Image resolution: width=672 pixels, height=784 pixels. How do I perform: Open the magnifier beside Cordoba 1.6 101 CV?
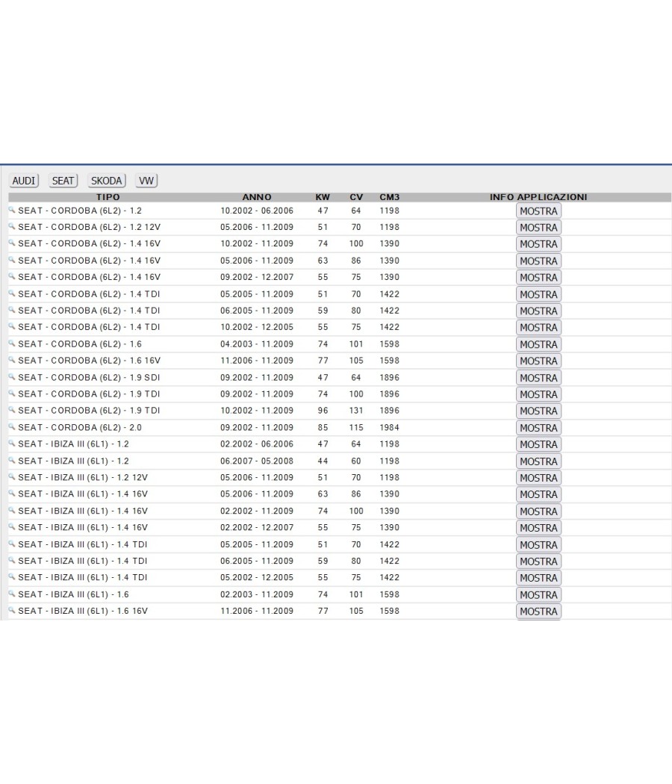12,343
